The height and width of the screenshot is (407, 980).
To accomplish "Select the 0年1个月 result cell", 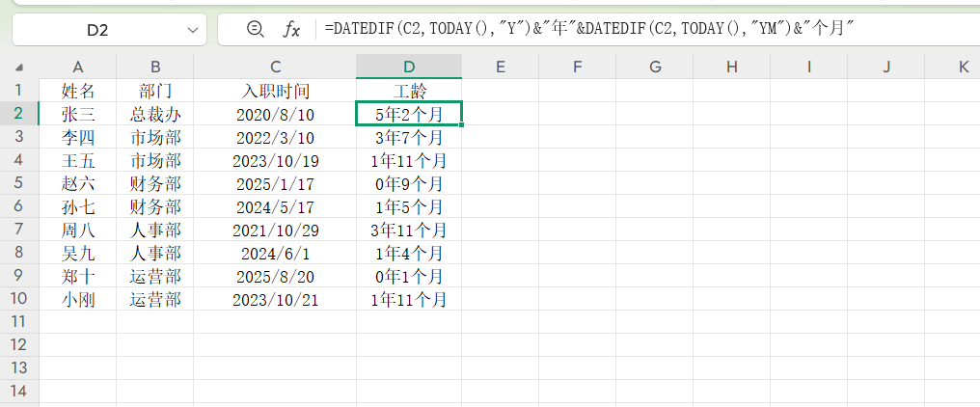I will (x=409, y=276).
